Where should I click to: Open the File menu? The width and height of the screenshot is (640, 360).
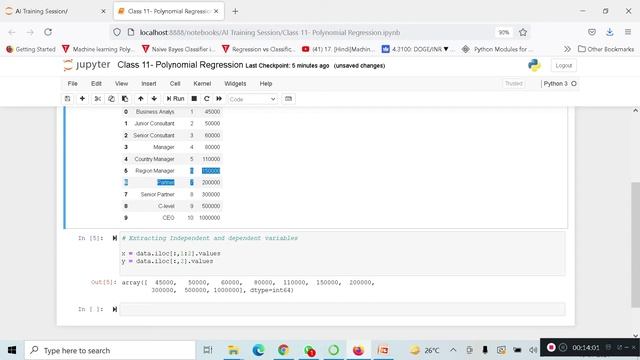(73, 84)
